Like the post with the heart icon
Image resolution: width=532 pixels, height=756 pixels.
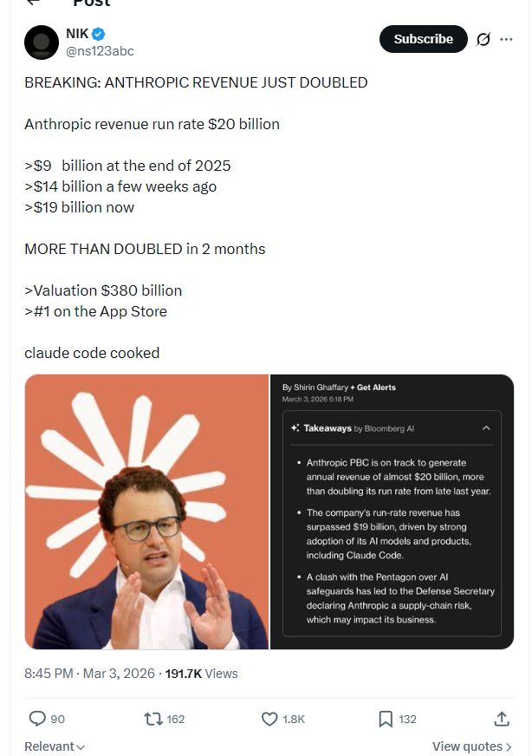269,719
